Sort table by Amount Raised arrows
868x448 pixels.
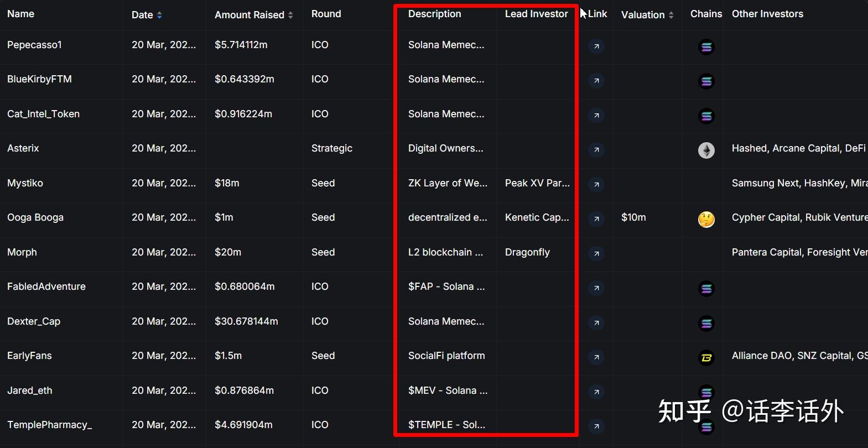tap(290, 15)
